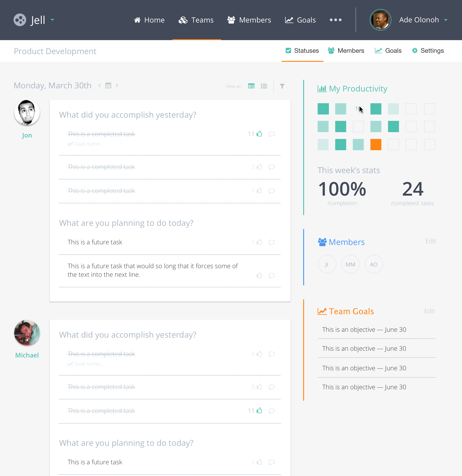
Task: Open comments on Jon's first completed task
Action: (x=271, y=134)
